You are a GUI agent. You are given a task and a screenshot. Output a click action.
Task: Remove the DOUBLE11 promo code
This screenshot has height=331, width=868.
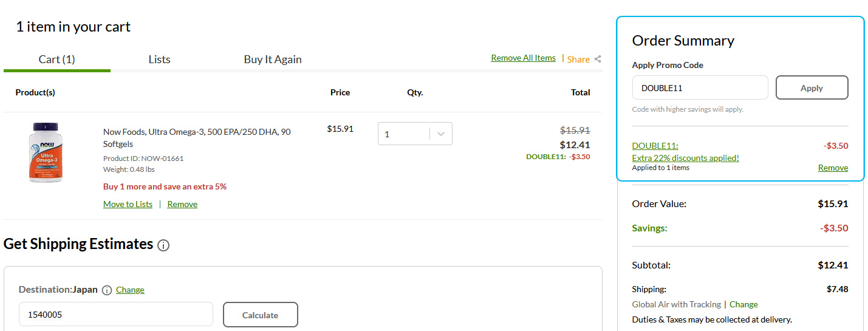pyautogui.click(x=833, y=168)
